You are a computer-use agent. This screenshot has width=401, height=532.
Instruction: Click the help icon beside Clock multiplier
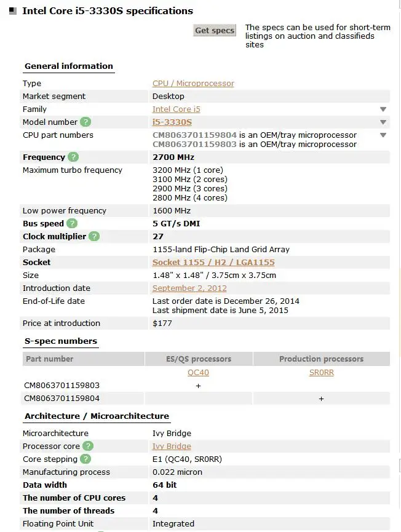[94, 237]
